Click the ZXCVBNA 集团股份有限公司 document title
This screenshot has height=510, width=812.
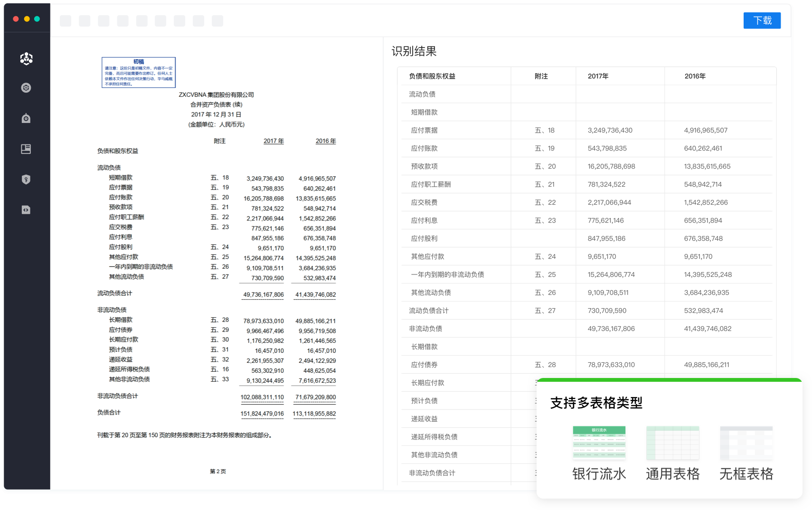point(216,95)
